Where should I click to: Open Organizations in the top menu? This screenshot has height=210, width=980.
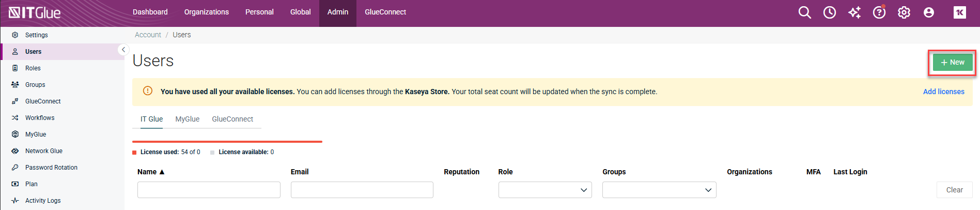pos(206,12)
